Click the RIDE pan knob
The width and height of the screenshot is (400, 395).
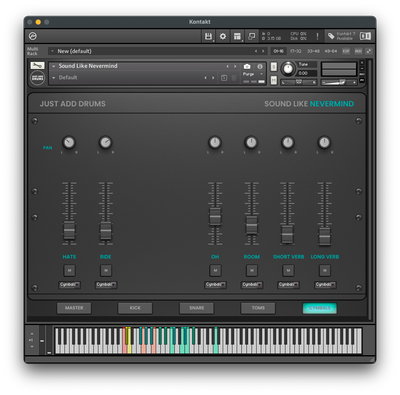105,142
